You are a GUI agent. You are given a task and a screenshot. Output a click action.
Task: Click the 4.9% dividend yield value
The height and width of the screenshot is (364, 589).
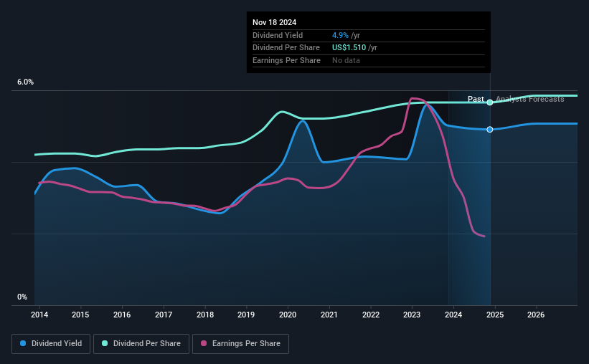pyautogui.click(x=340, y=35)
